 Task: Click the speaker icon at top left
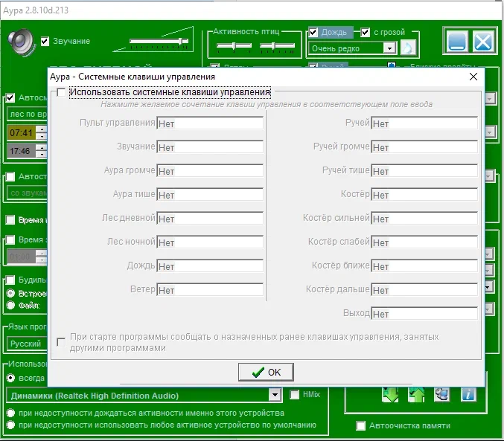click(x=22, y=42)
